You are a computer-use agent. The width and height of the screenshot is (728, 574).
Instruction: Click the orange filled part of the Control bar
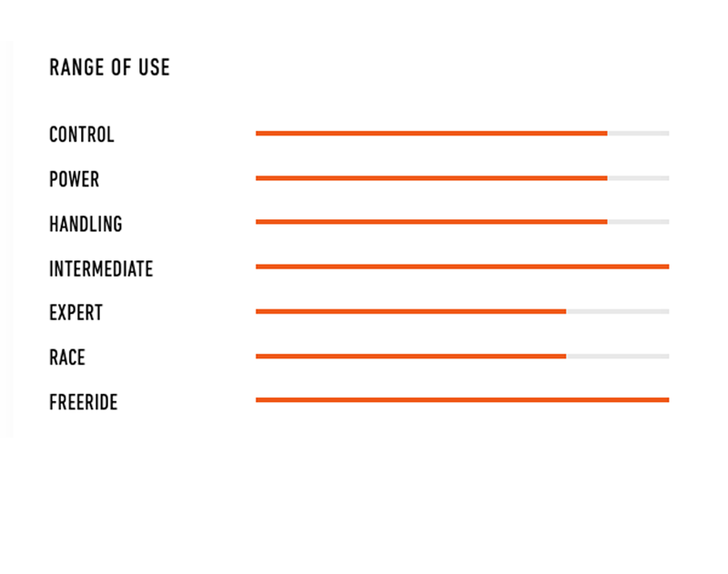(431, 134)
